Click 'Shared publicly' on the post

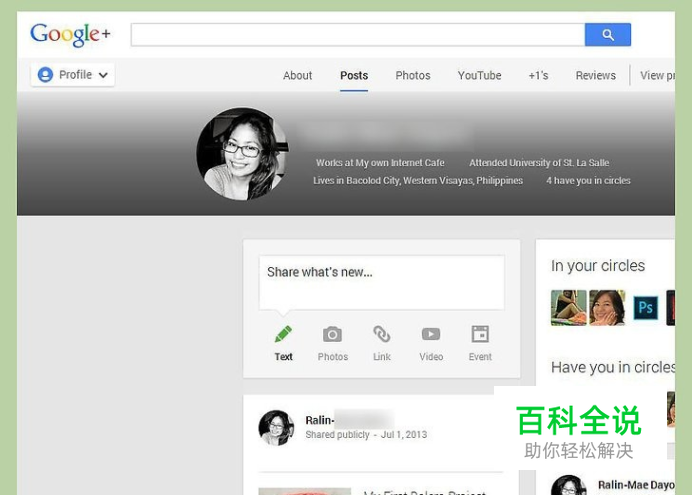tap(337, 435)
